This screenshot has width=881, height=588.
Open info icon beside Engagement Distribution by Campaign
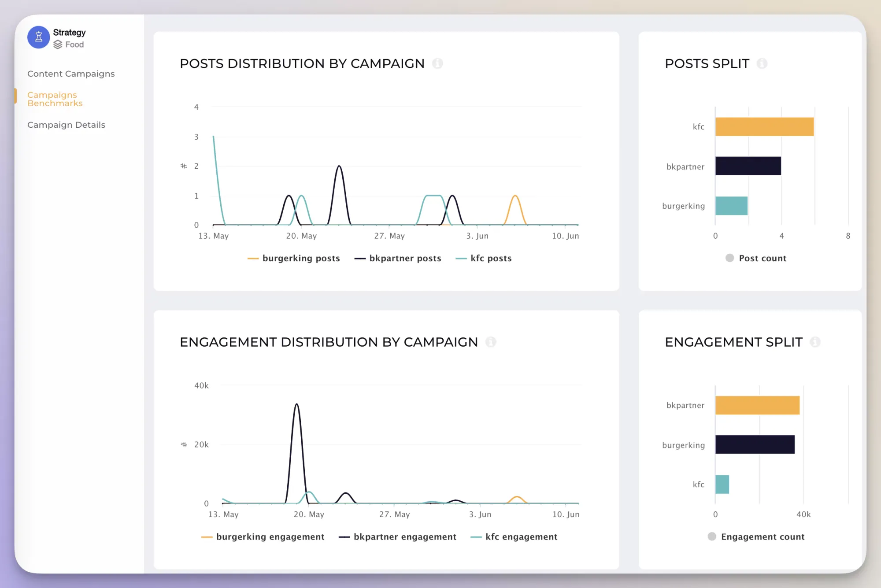click(491, 342)
